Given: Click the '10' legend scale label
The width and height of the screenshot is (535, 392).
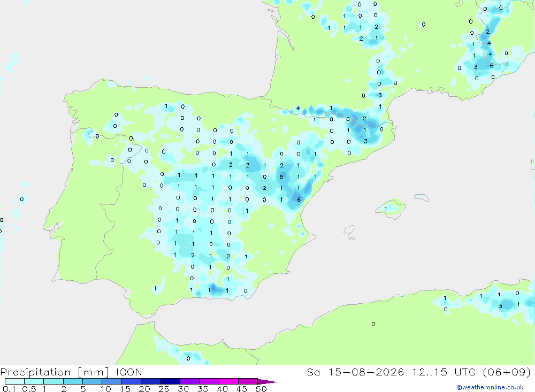Looking at the screenshot, I should (x=106, y=389).
